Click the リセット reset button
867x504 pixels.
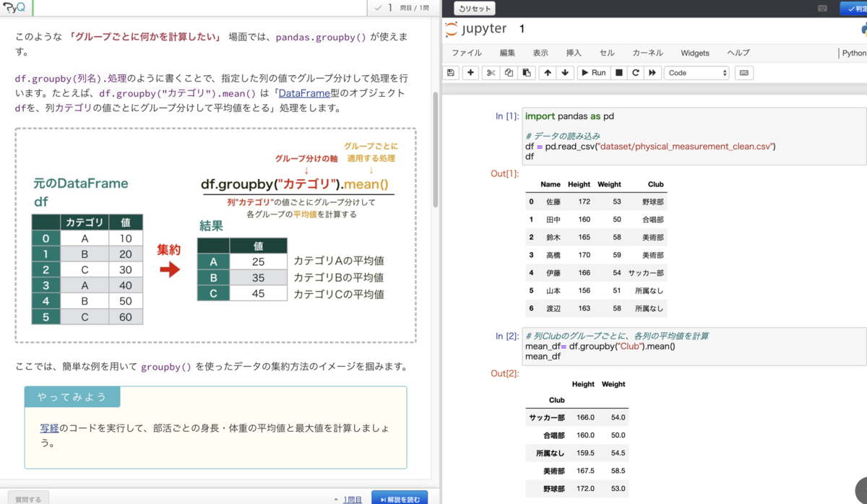click(474, 9)
